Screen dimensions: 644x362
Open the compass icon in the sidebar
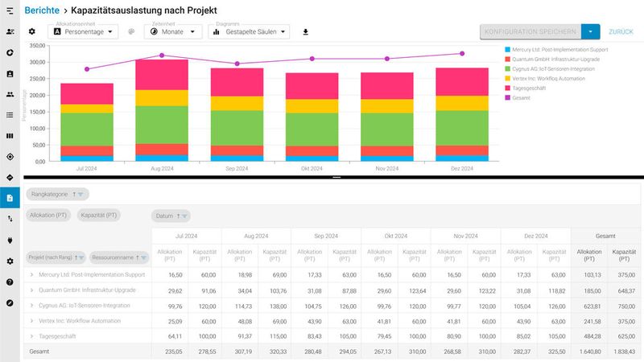[10, 302]
